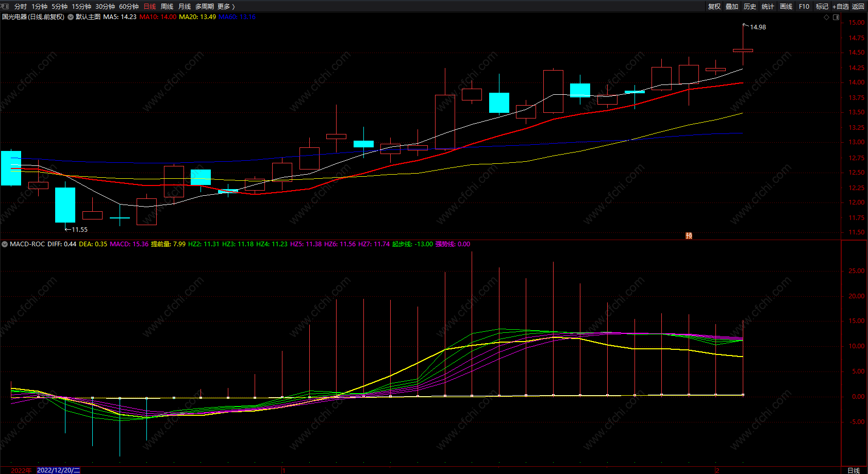Open the 多周期 multi-period view

pos(205,7)
